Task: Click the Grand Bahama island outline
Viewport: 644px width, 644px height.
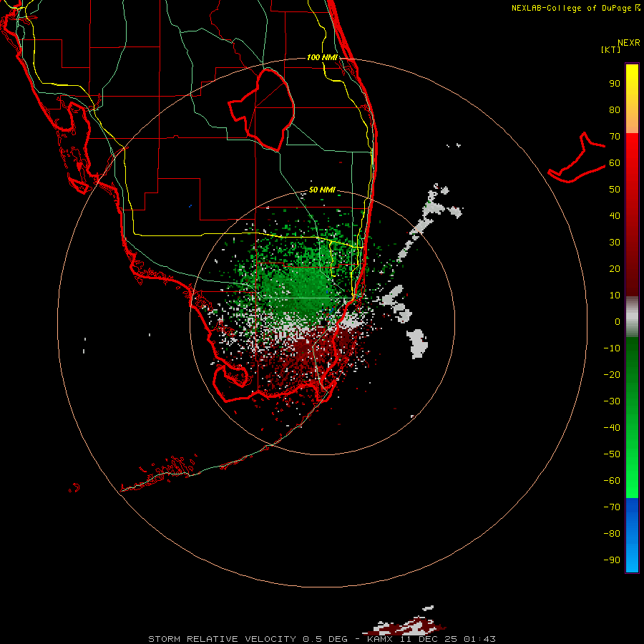Action: point(577,157)
